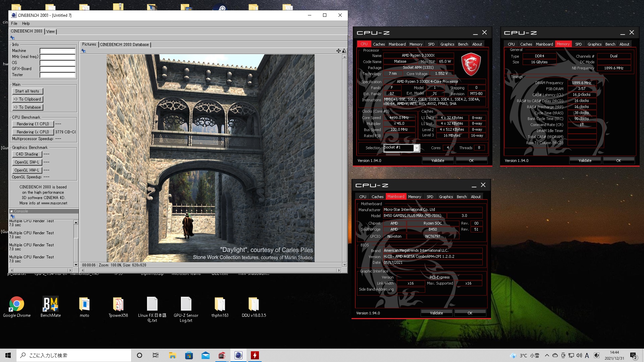This screenshot has width=644, height=362.
Task: Open Mail app from taskbar
Action: point(206,355)
